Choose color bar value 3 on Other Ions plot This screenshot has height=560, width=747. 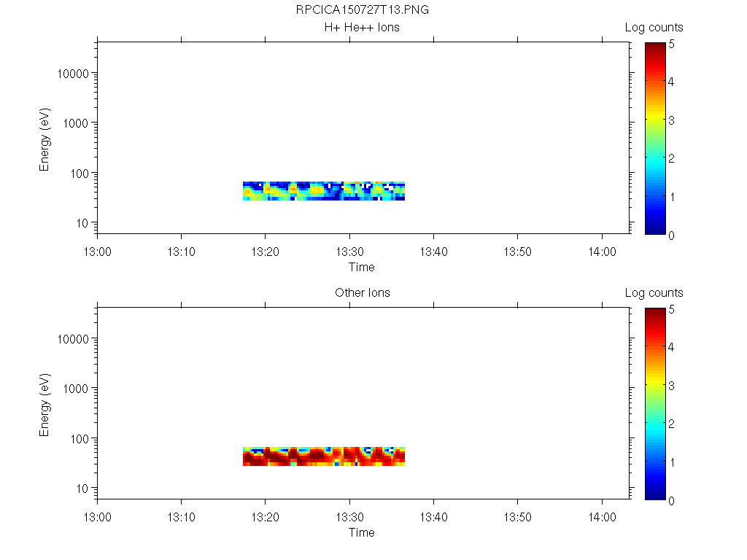pos(671,386)
